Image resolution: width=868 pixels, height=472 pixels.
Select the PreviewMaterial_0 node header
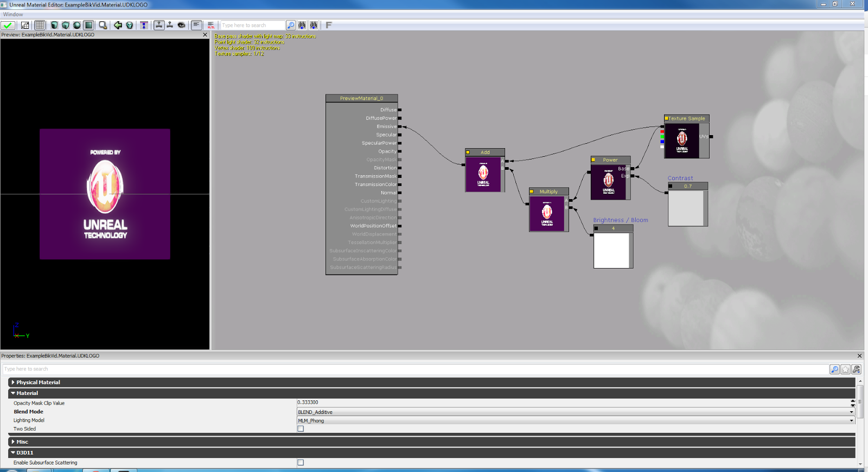pos(362,98)
